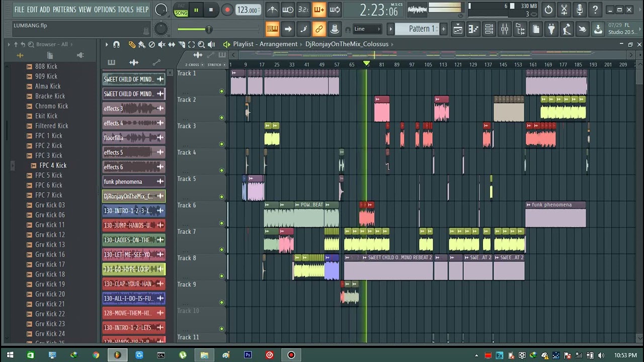Viewport: 644px width, 362px height.
Task: Select the Slice tool in Playlist toolbar
Action: click(x=181, y=44)
